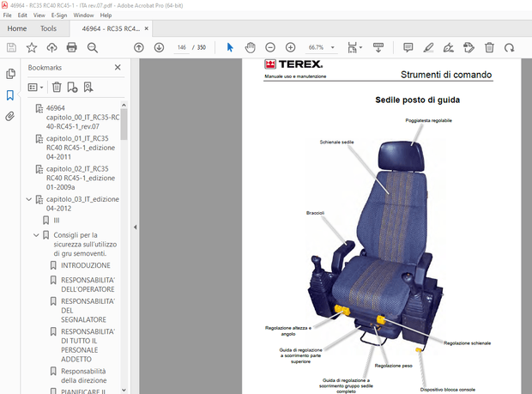Select the highlight pen tool
532x394 pixels.
click(x=428, y=47)
